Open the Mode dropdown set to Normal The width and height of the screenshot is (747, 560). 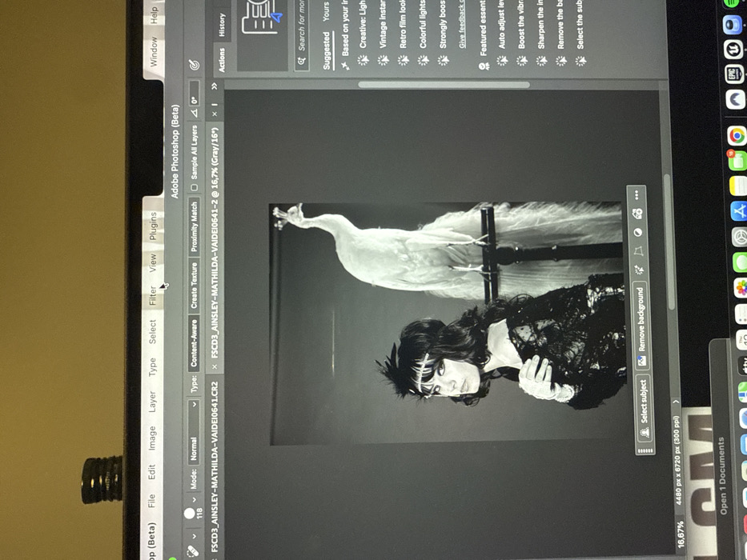coord(195,430)
